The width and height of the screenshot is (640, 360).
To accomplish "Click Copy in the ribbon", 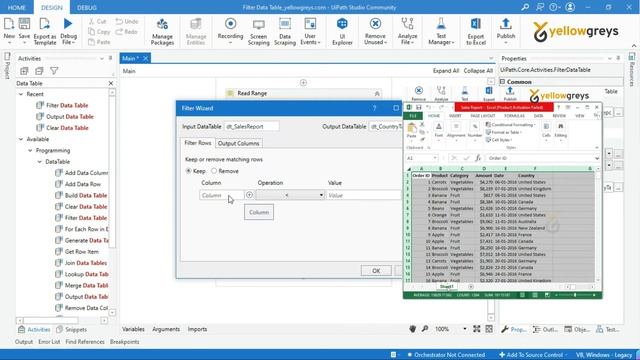I will tap(99, 31).
